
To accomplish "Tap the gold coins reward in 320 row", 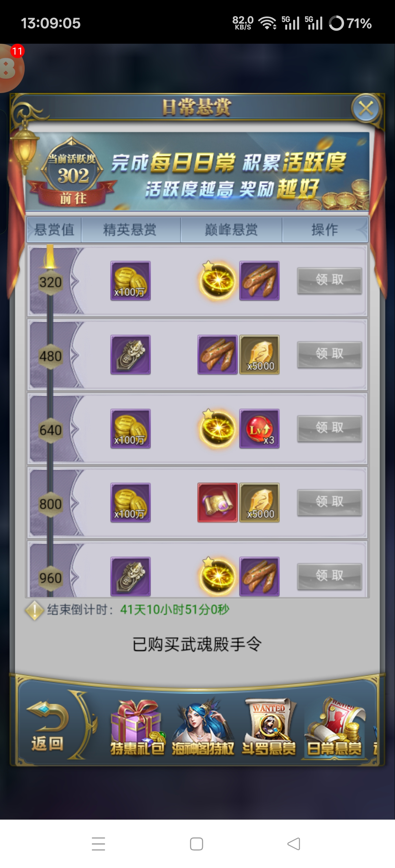I will click(x=131, y=281).
